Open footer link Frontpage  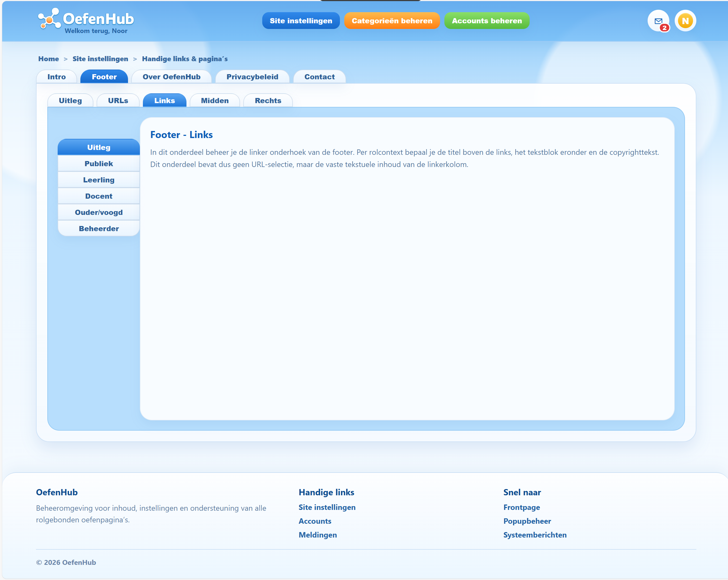coord(521,507)
